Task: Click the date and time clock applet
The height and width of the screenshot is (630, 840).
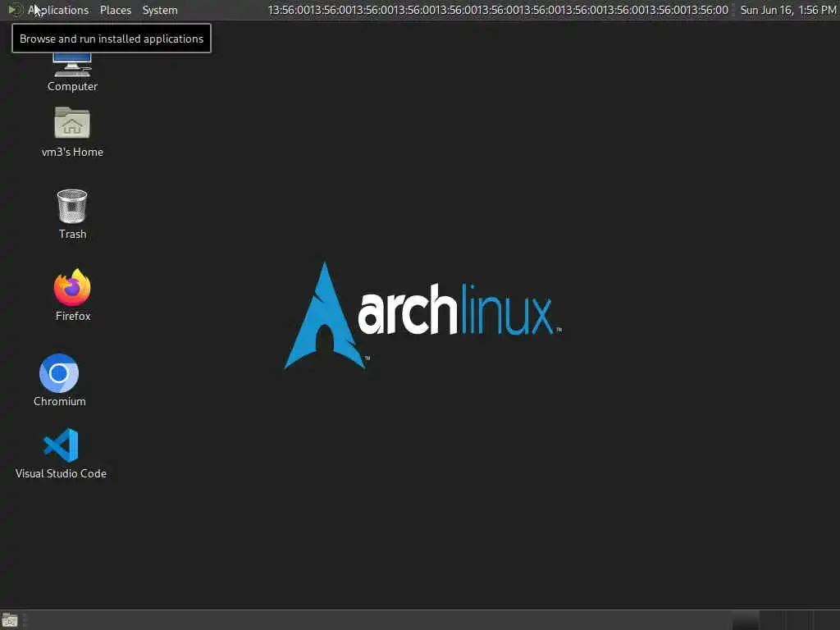Action: tap(788, 10)
